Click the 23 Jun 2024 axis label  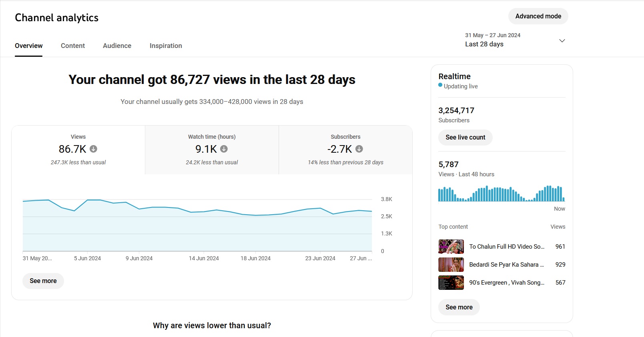point(320,258)
